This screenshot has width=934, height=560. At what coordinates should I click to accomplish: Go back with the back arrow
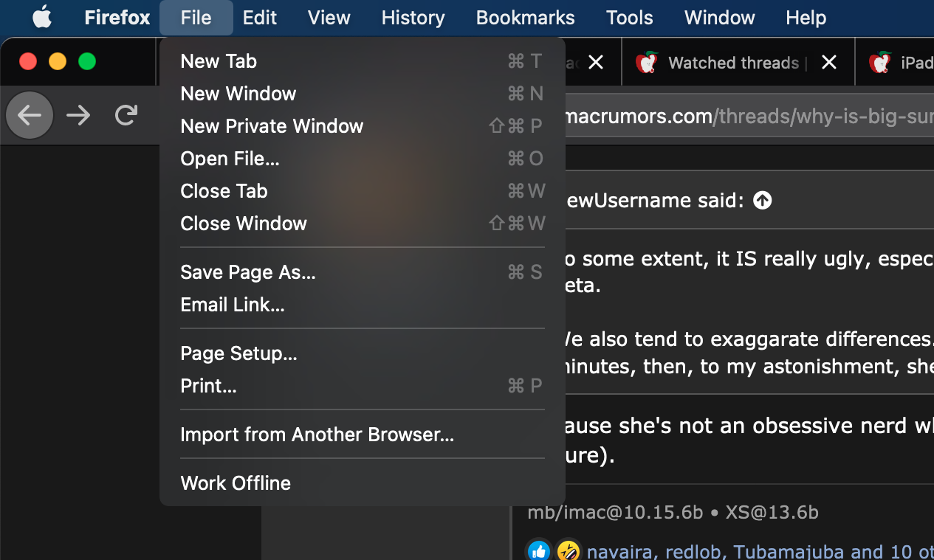[30, 115]
